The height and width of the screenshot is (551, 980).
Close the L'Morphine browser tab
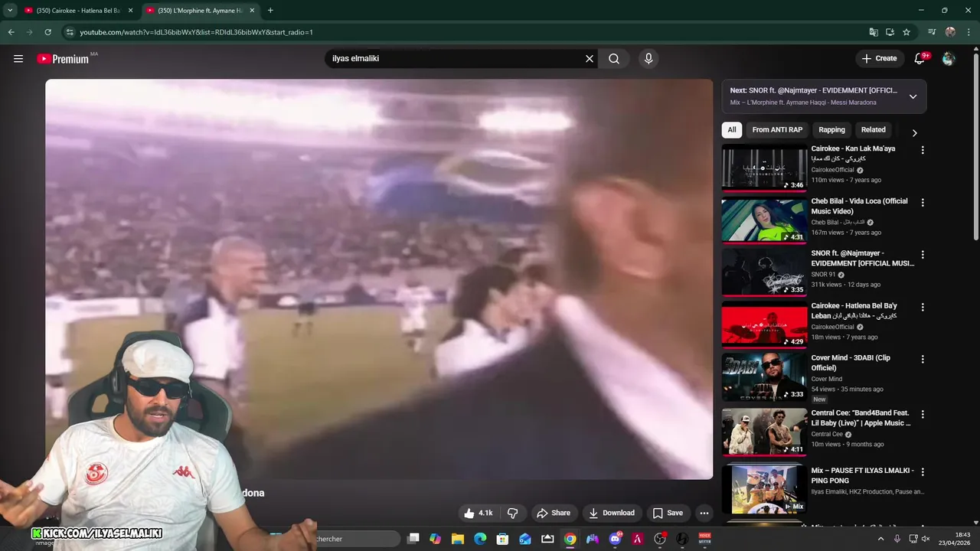click(x=252, y=11)
